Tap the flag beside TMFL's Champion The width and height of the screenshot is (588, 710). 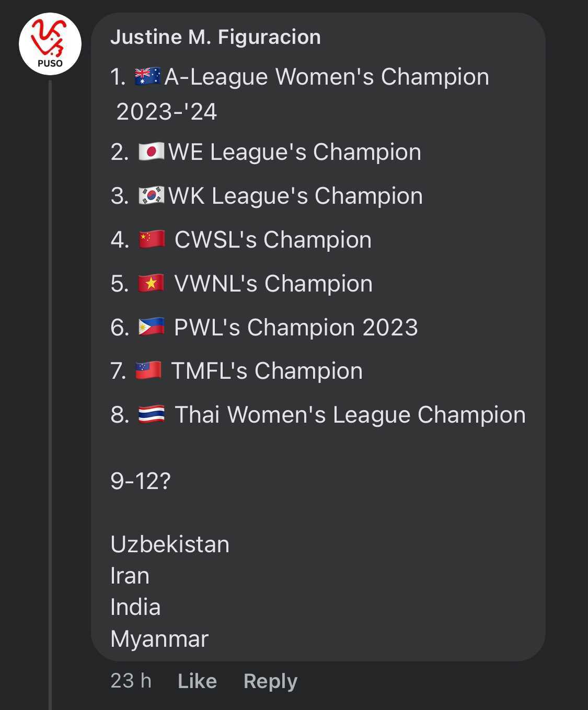click(x=148, y=371)
